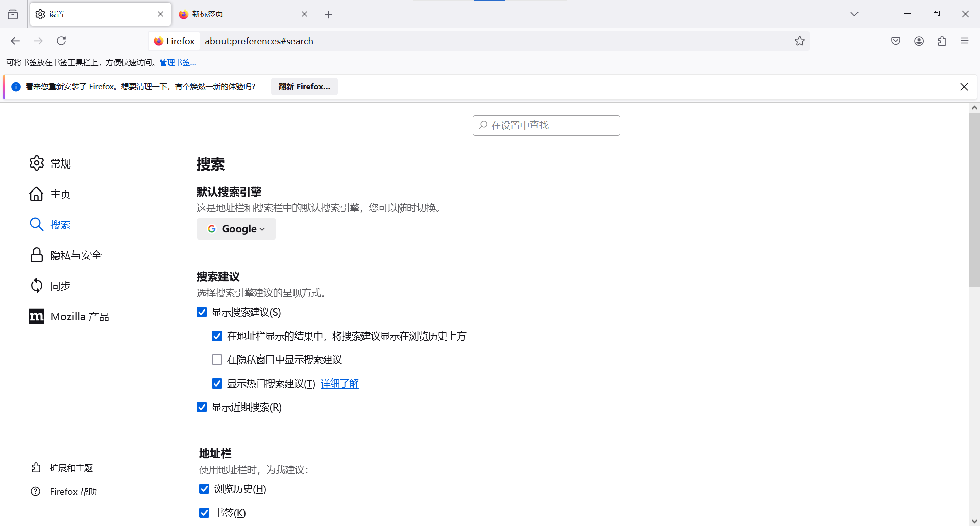
Task: Click the back navigation arrow
Action: [x=15, y=41]
